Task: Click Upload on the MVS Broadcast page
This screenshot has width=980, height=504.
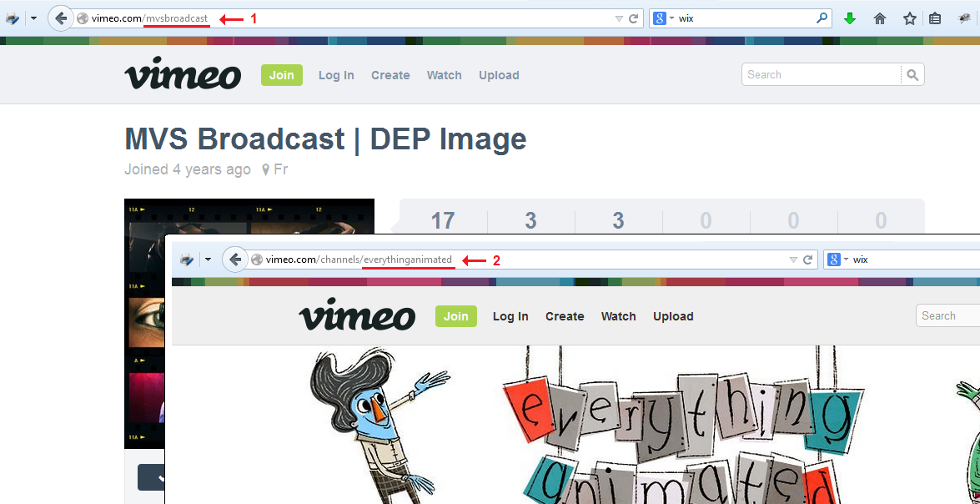Action: [499, 75]
